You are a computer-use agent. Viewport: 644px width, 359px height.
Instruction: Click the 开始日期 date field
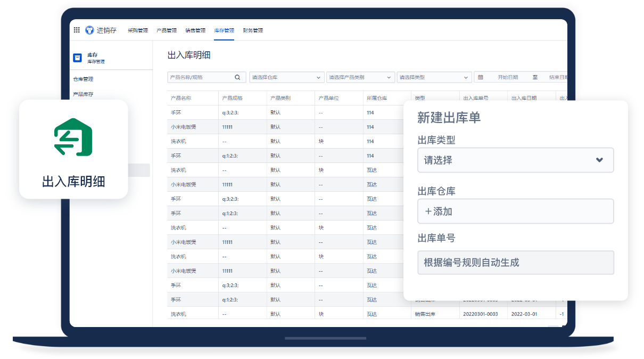point(507,77)
